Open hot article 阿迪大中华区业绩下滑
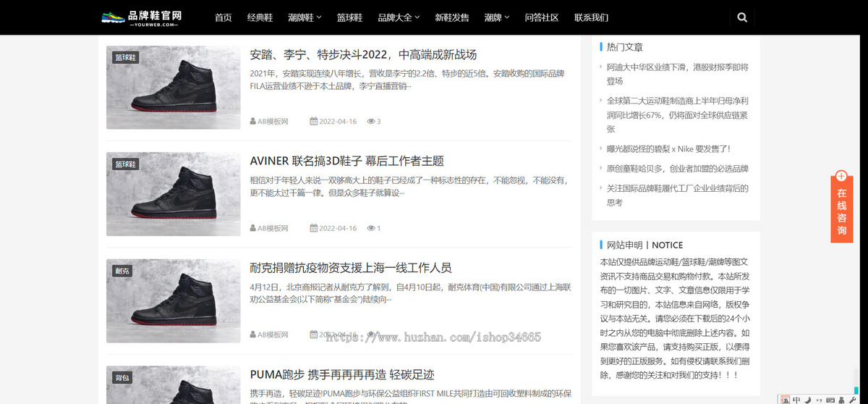This screenshot has width=868, height=404. (678, 74)
